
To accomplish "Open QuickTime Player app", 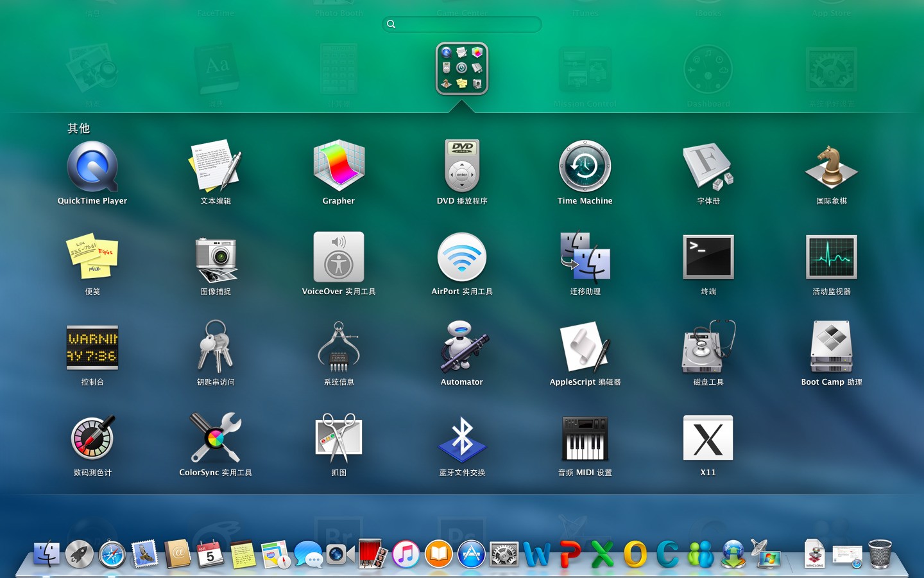I will (92, 167).
